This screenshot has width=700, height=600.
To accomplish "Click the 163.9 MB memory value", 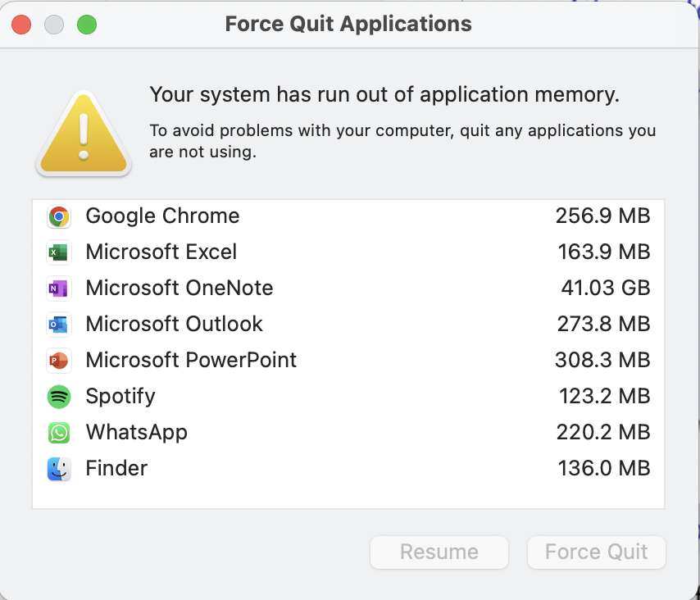I will coord(604,252).
